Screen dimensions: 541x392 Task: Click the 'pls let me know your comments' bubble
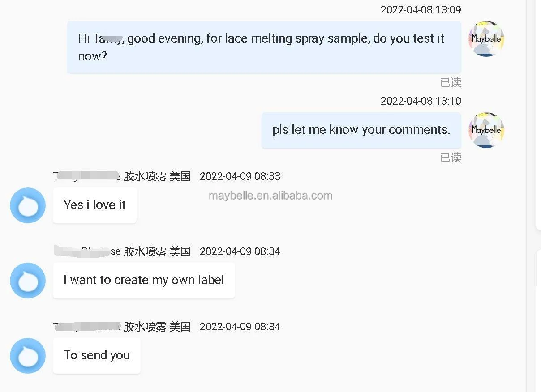coord(361,129)
